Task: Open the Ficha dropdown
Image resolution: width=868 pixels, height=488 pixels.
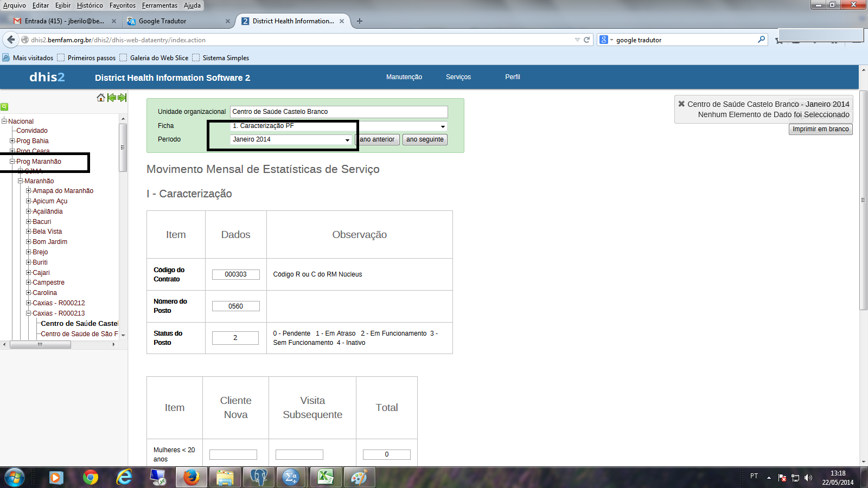Action: (x=339, y=126)
